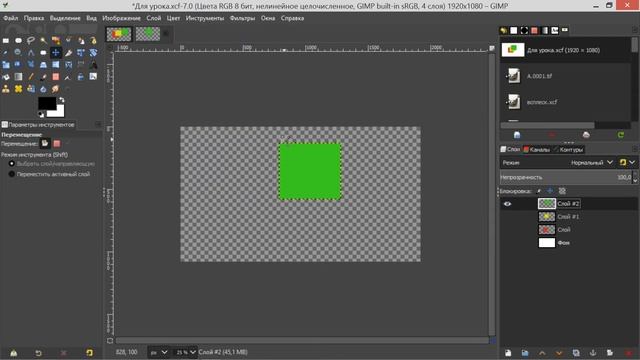The width and height of the screenshot is (640, 360).
Task: Toggle visibility eye of Слой #2
Action: coord(507,204)
